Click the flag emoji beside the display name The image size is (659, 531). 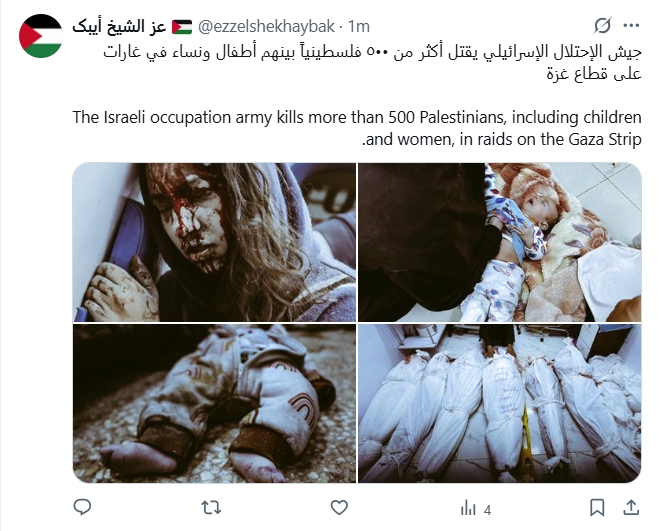(x=182, y=27)
